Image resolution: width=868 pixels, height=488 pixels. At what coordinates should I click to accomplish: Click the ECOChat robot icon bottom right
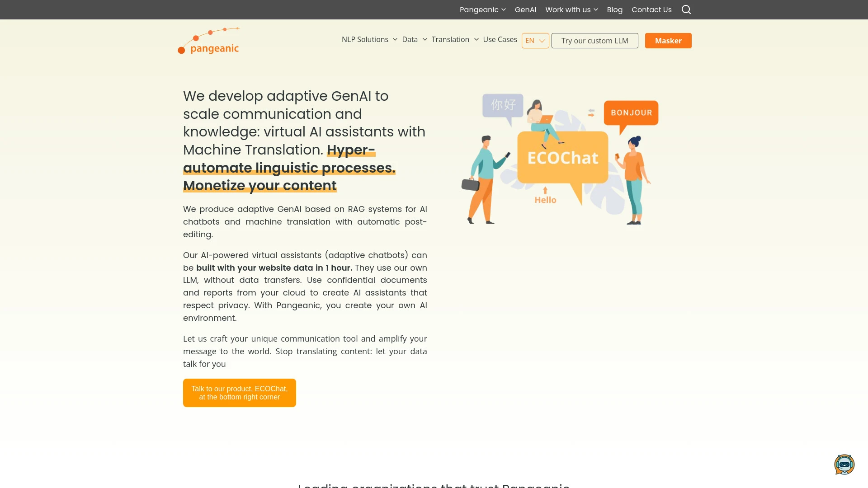tap(845, 464)
